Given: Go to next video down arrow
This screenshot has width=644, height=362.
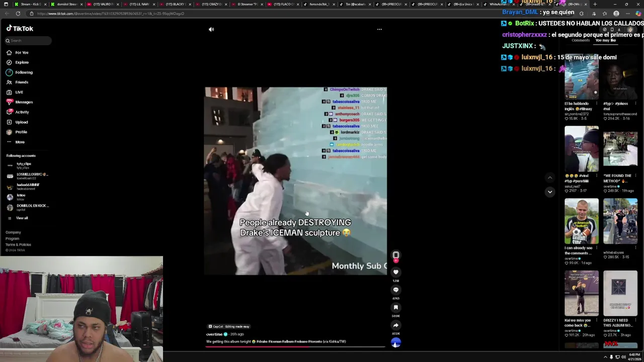Looking at the screenshot, I should point(550,192).
